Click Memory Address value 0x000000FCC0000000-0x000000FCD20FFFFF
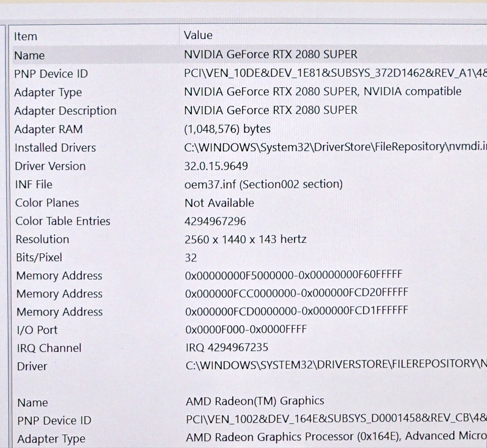This screenshot has height=448, width=487. (296, 293)
